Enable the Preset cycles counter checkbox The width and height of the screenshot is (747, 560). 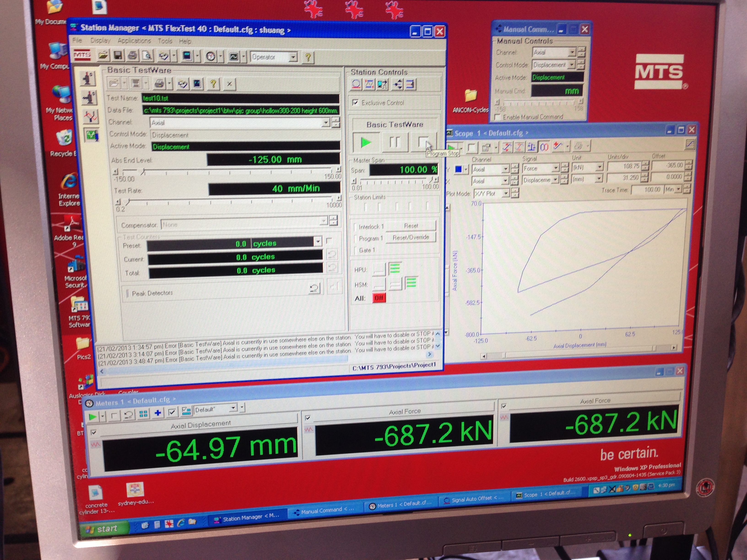[329, 241]
